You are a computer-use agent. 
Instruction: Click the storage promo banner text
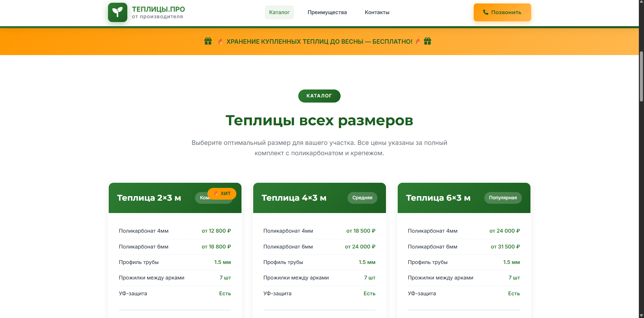click(x=319, y=42)
